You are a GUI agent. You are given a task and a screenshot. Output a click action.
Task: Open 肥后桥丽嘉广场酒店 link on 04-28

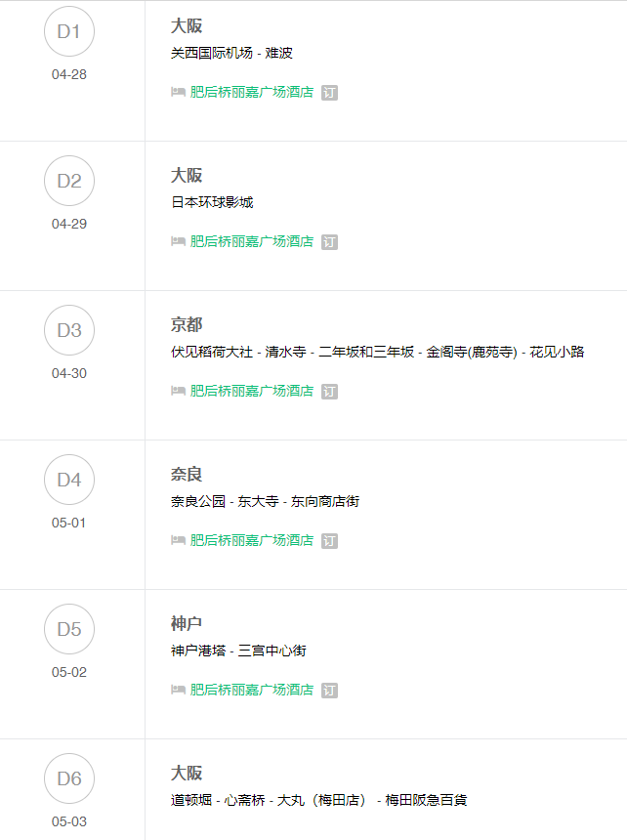(252, 93)
